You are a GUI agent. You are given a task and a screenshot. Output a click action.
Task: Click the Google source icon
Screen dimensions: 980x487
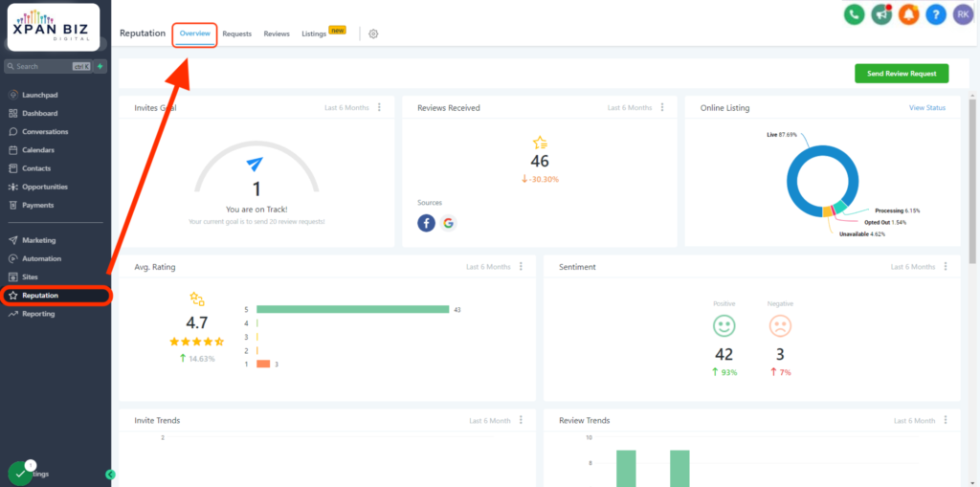point(448,223)
